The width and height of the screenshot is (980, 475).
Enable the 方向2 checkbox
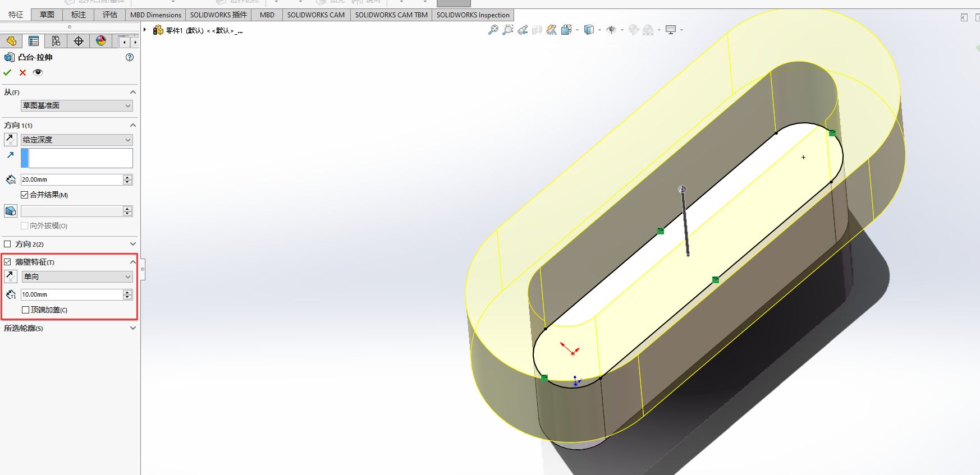point(7,244)
